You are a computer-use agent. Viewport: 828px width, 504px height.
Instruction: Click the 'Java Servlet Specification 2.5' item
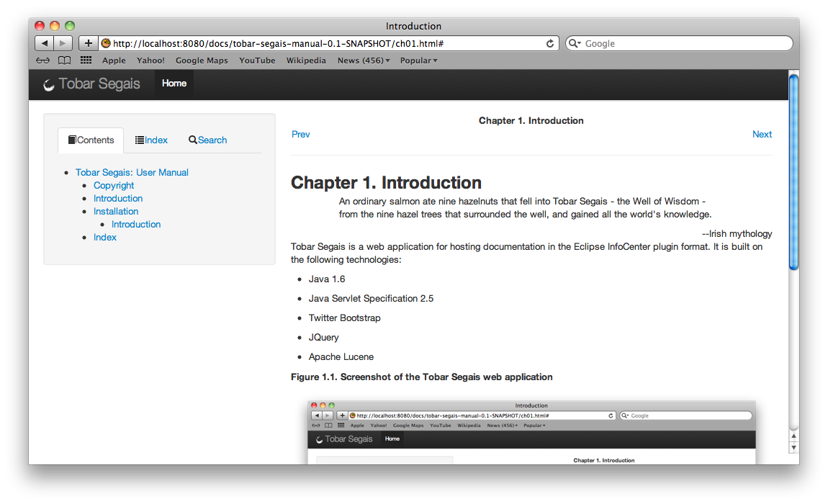coord(371,299)
